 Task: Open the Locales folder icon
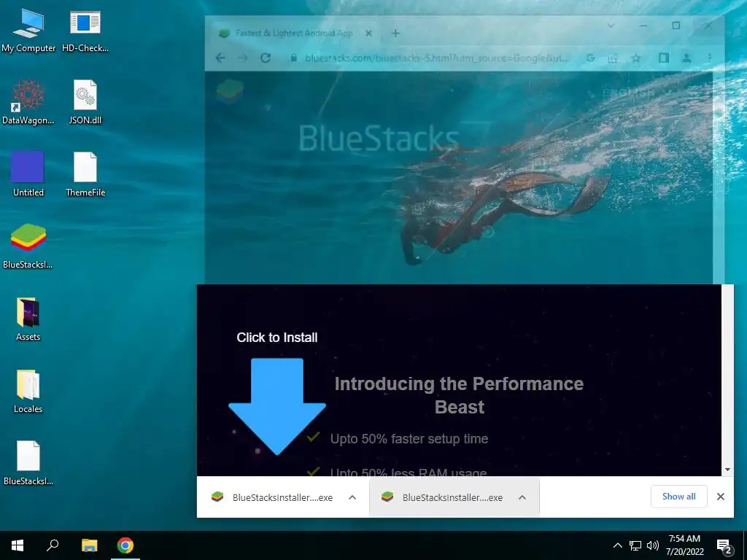pyautogui.click(x=28, y=391)
